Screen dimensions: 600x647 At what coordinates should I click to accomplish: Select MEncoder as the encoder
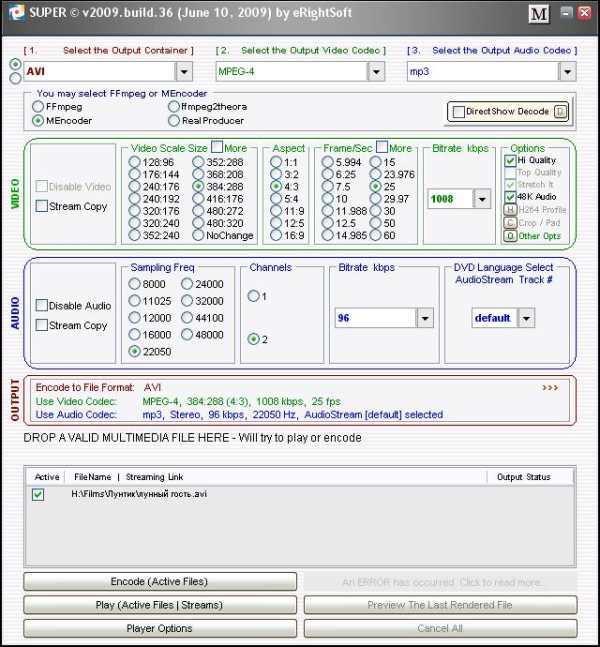(38, 120)
